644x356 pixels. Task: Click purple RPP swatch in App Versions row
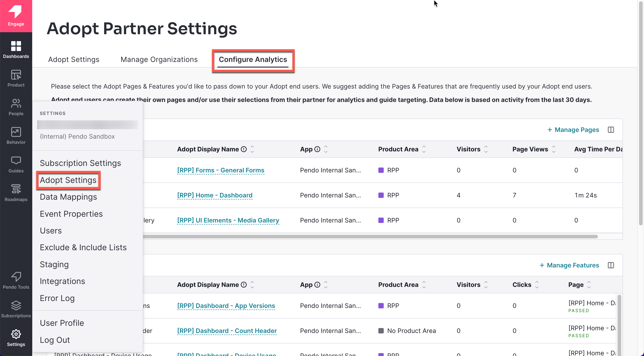pos(381,306)
